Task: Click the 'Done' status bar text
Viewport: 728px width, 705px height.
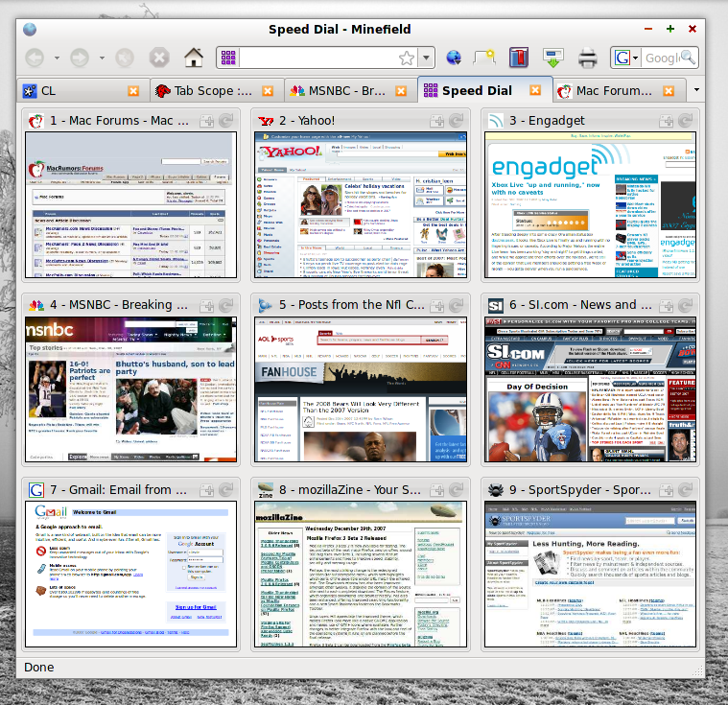Action: (39, 668)
